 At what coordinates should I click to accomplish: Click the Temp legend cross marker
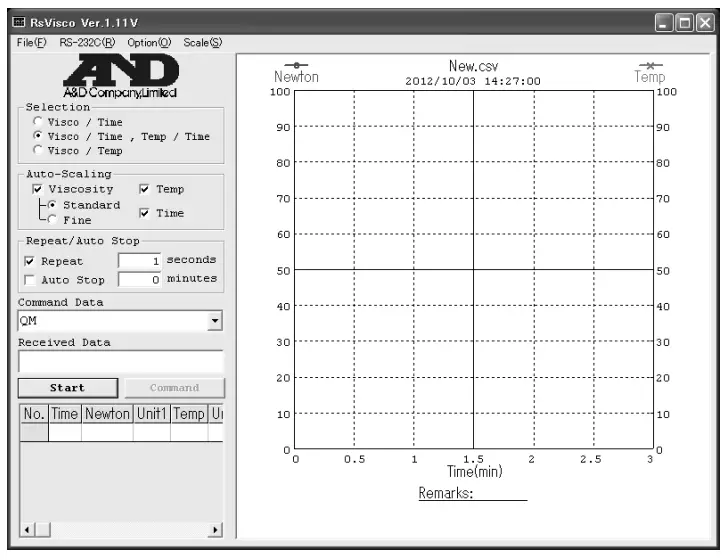(651, 65)
